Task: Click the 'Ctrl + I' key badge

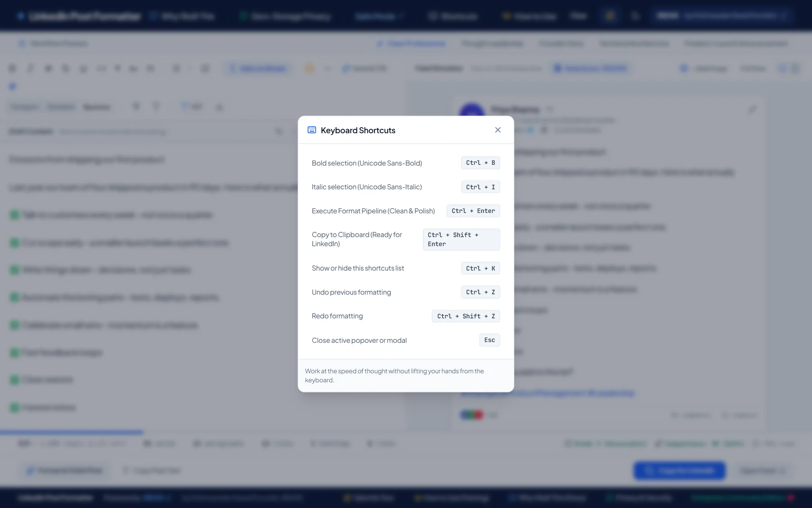Action: click(480, 187)
